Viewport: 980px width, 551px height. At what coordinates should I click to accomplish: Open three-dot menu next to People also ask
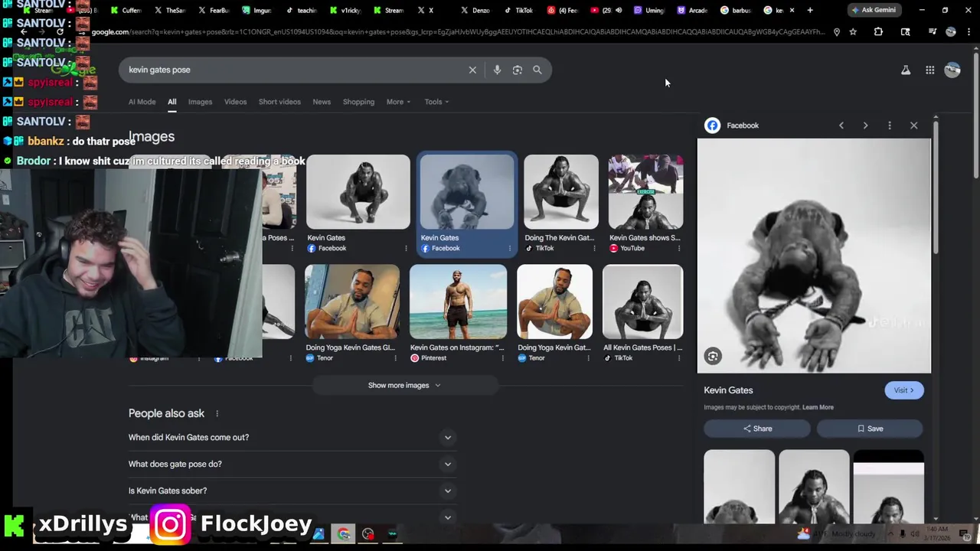(217, 413)
